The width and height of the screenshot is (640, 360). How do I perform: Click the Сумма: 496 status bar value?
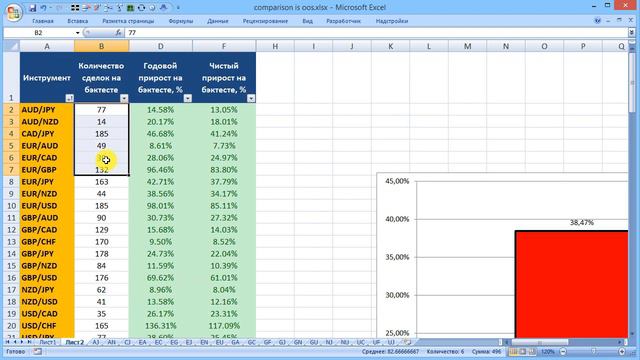coord(486,351)
